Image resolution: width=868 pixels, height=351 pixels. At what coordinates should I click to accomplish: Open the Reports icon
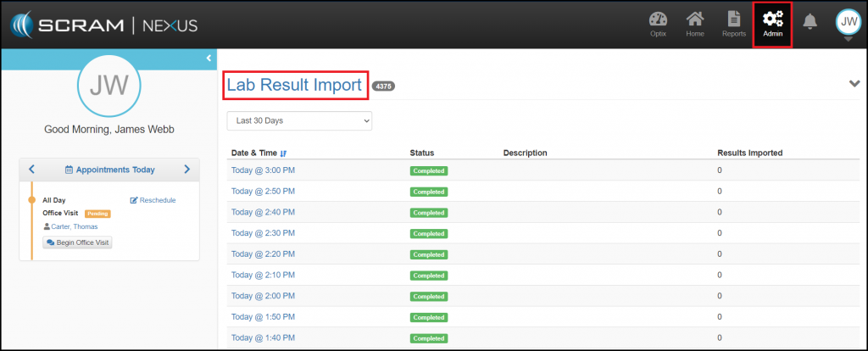click(x=733, y=24)
